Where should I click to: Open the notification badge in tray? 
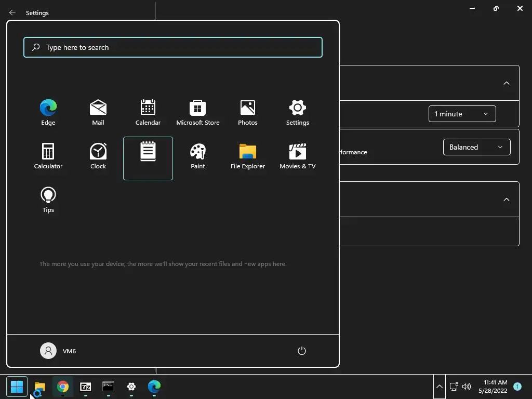click(517, 387)
